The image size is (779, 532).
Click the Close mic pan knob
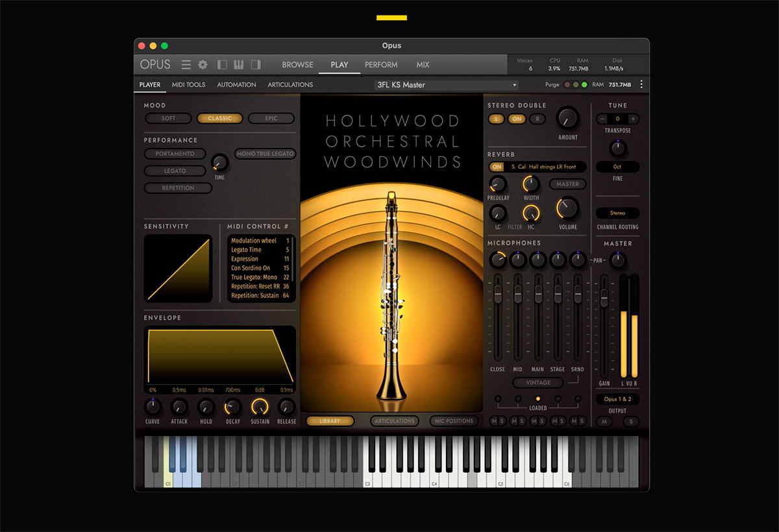point(497,260)
